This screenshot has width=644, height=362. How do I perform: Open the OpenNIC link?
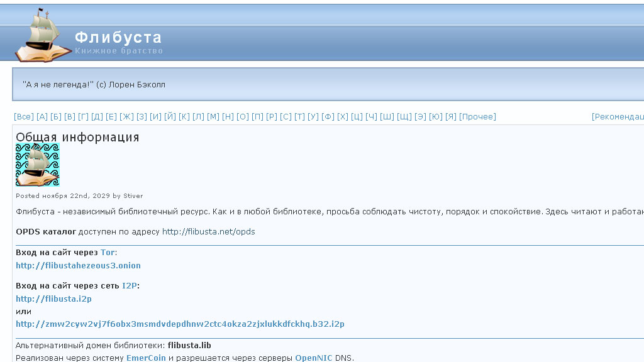point(313,358)
